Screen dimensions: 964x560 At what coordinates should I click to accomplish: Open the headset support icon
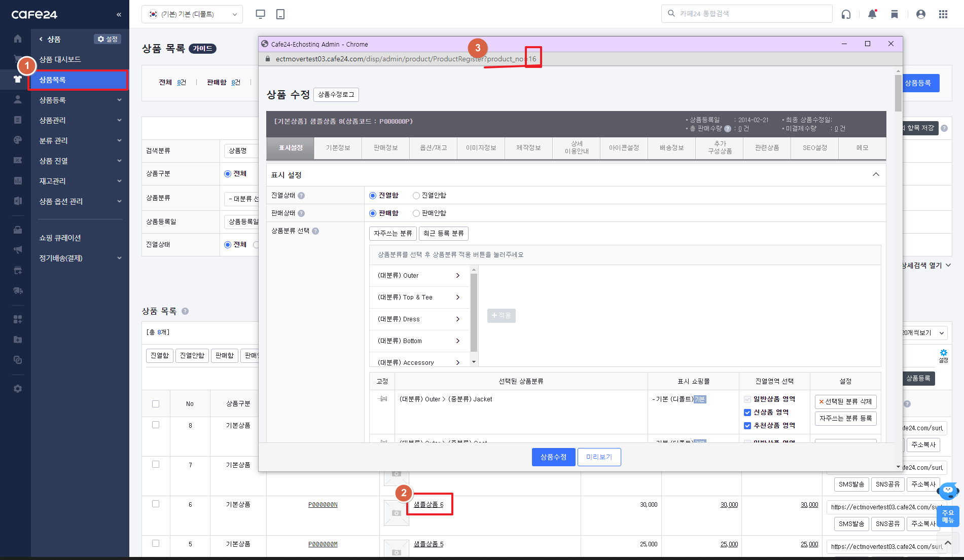tap(846, 14)
